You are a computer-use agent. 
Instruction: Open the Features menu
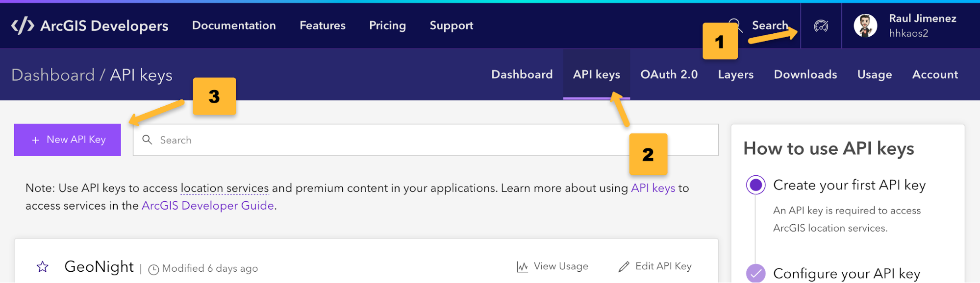pos(323,25)
